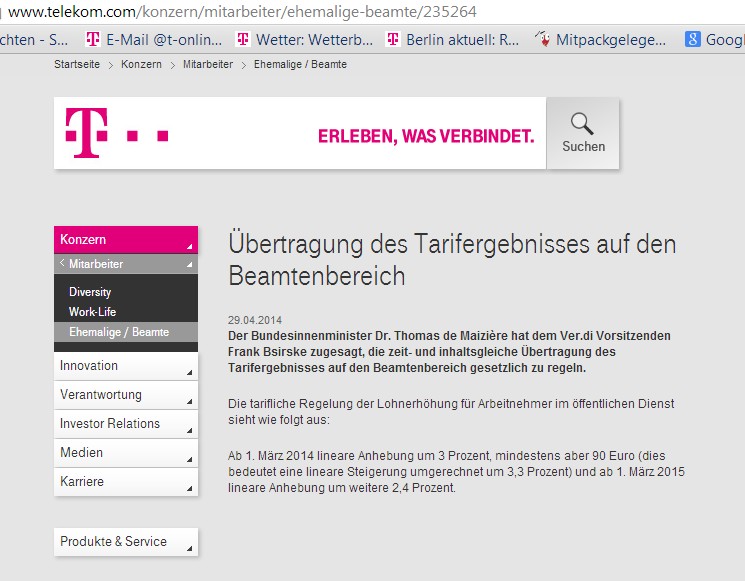Open the Berlin aktuell bookmark
Viewport: 745px width, 581px height.
[452, 40]
